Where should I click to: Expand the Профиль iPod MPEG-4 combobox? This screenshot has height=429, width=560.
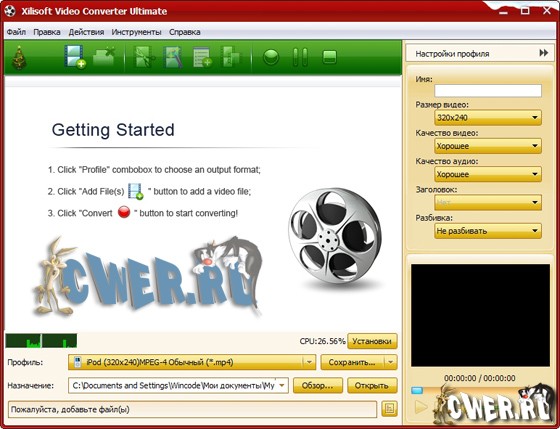point(192,362)
